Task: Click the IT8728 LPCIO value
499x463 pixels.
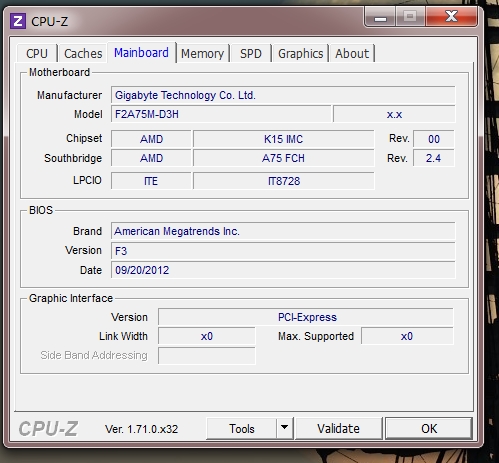Action: click(x=284, y=181)
